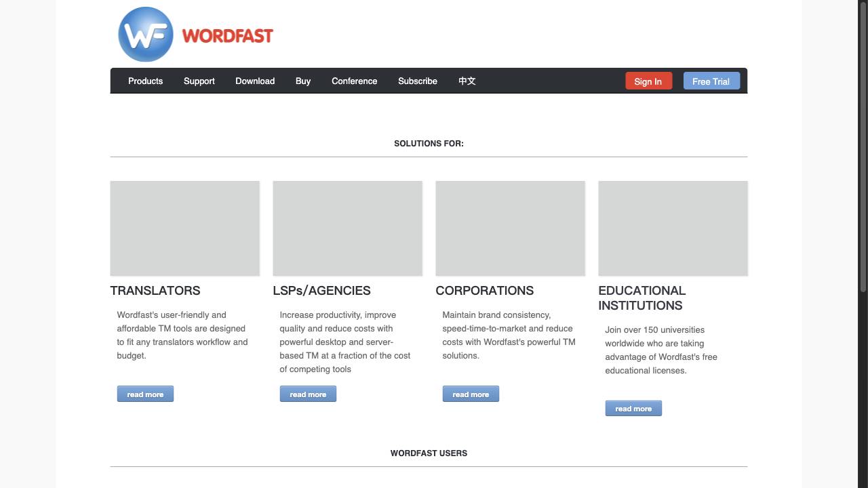Viewport: 868px width, 488px height.
Task: Click the 'Increase productivity' paragraph
Action: [345, 342]
